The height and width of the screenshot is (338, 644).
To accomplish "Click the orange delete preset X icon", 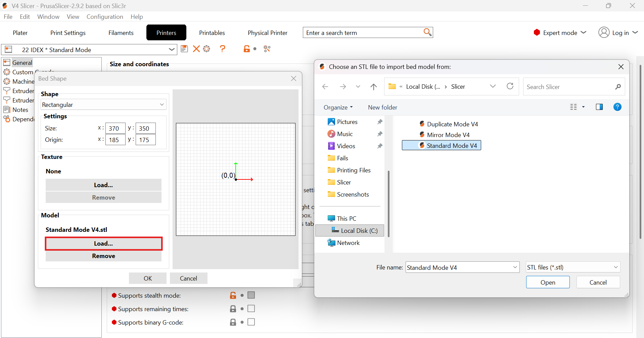I will [196, 49].
